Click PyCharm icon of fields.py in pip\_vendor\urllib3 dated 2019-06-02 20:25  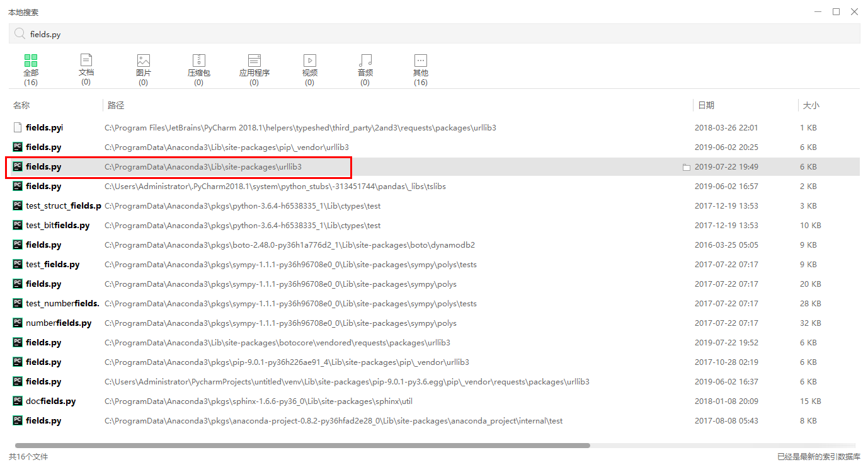[x=18, y=147]
